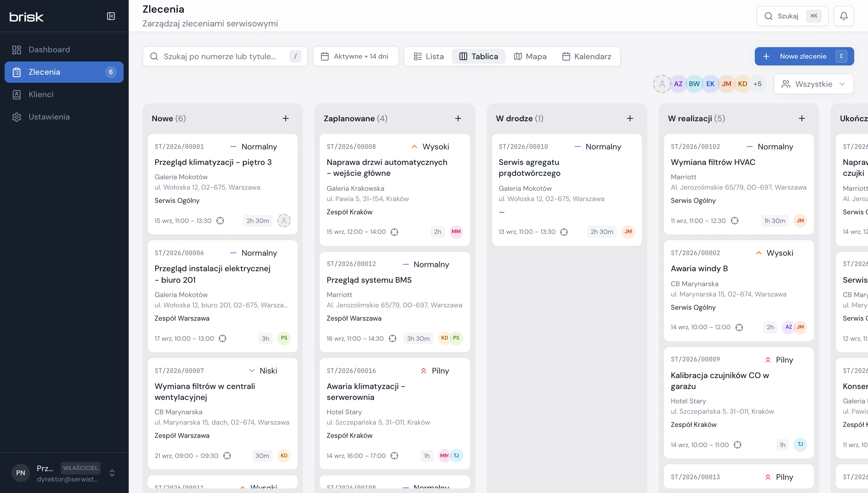Switch to Kalendarz view
This screenshot has width=868, height=493.
(x=586, y=56)
